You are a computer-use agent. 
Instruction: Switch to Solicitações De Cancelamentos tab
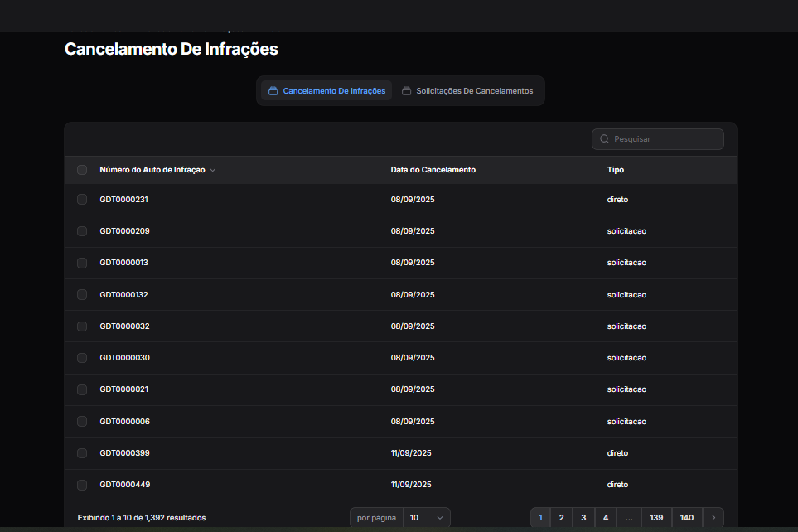(474, 91)
